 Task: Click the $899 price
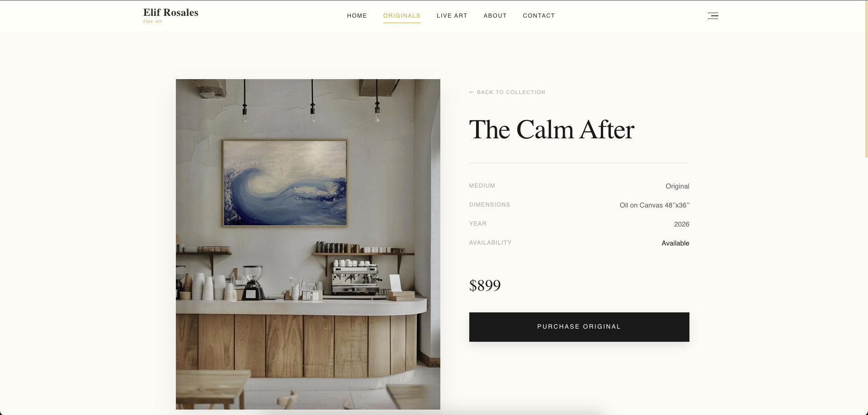485,286
